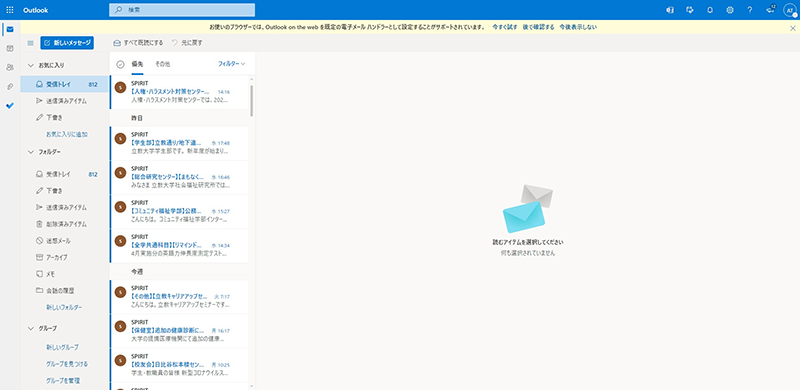Open the People contacts icon in left rail

pos(10,67)
